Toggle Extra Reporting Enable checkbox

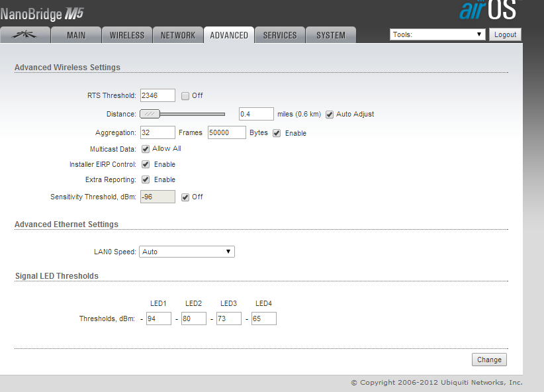click(x=146, y=179)
